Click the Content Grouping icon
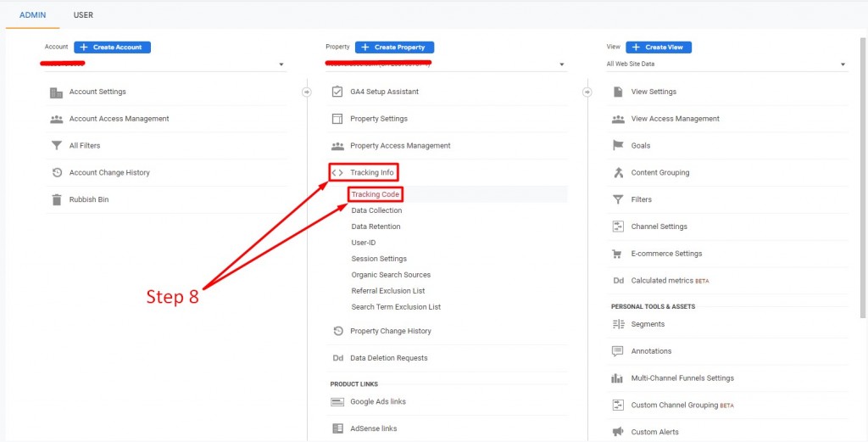868x442 pixels. coord(618,173)
